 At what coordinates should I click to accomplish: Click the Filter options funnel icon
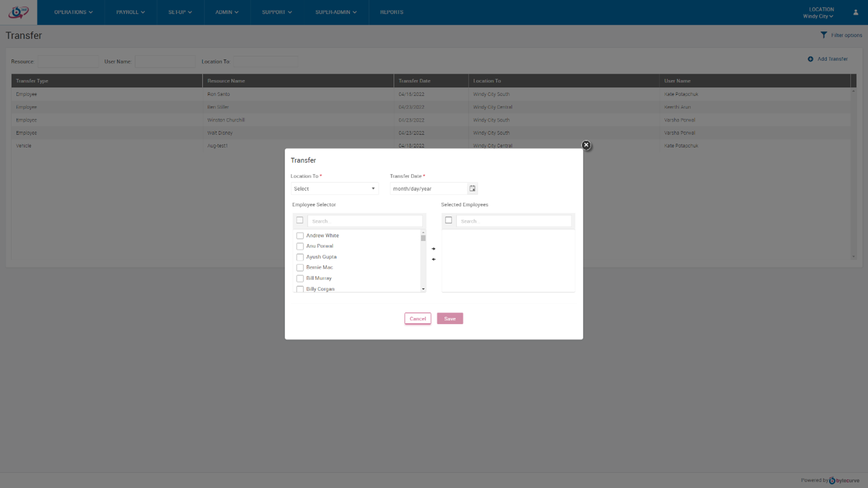point(823,35)
